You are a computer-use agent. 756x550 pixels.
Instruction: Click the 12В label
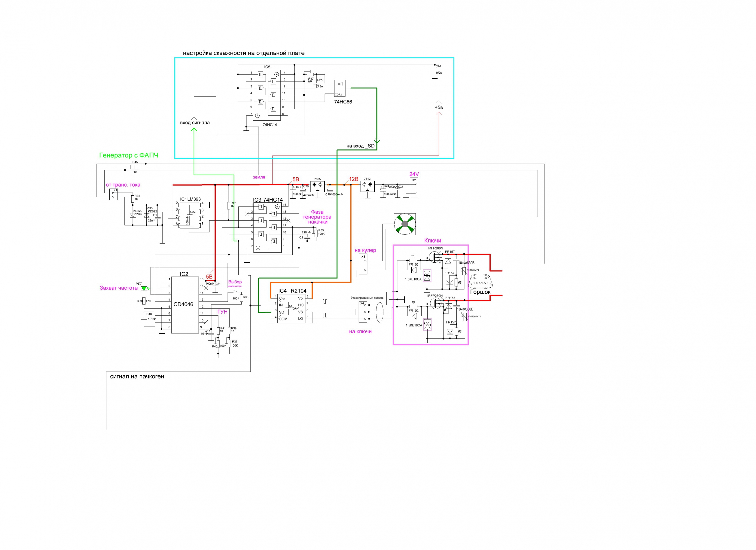[x=354, y=179]
